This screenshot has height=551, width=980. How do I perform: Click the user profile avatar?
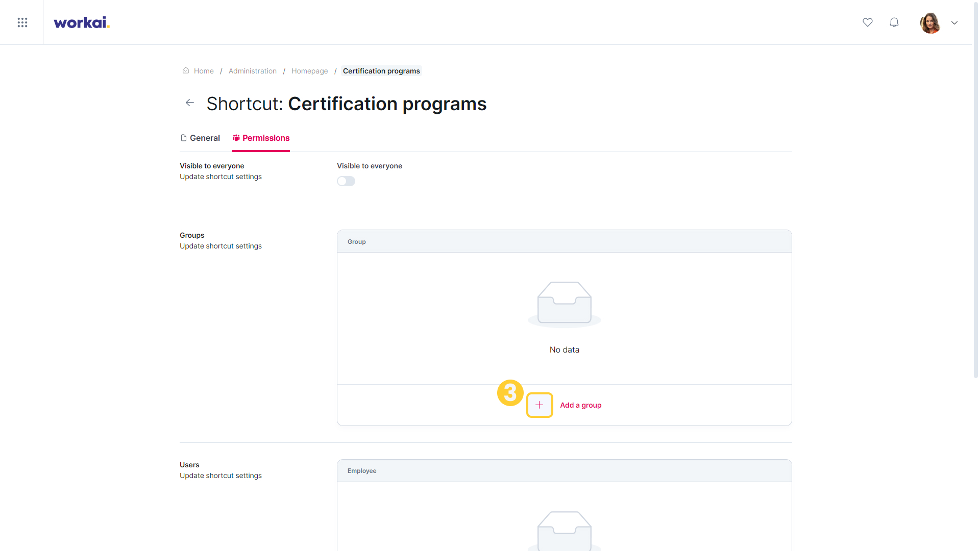930,22
